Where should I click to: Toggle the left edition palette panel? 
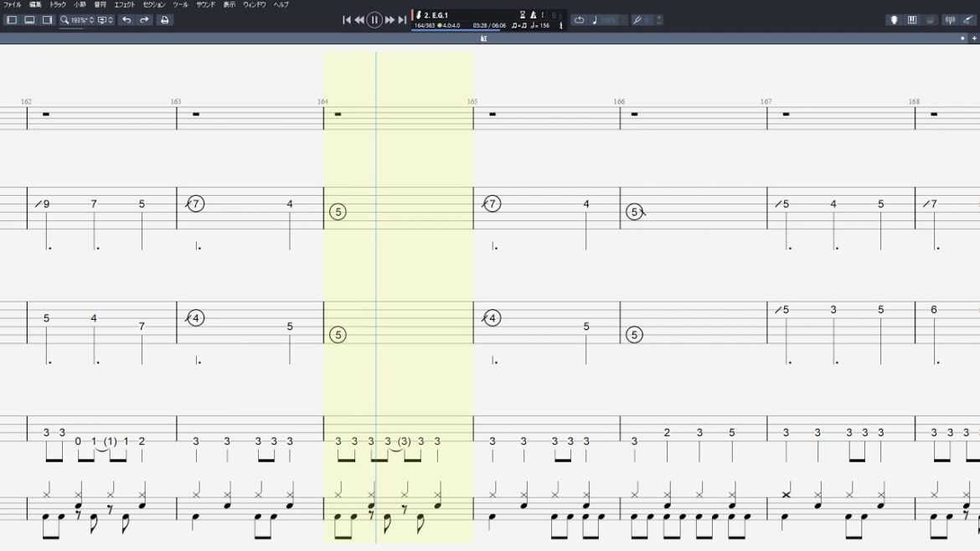pyautogui.click(x=12, y=20)
